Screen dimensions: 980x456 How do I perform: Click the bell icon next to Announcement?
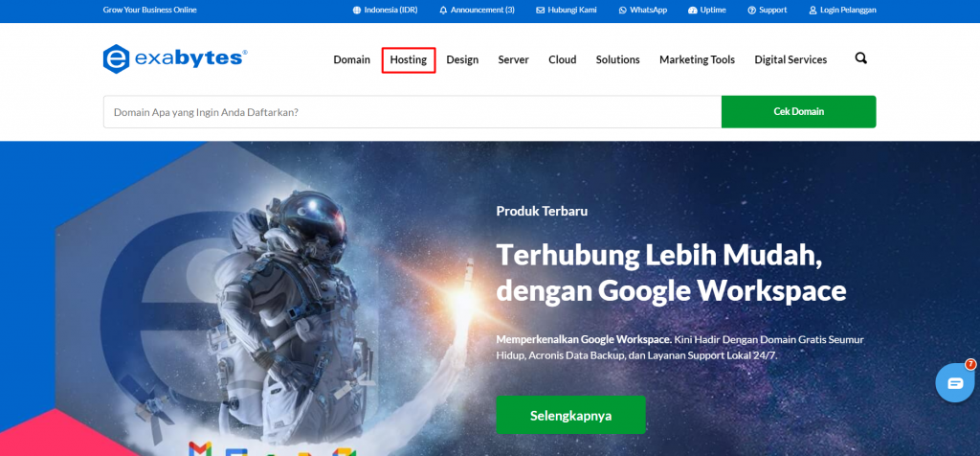pos(443,10)
